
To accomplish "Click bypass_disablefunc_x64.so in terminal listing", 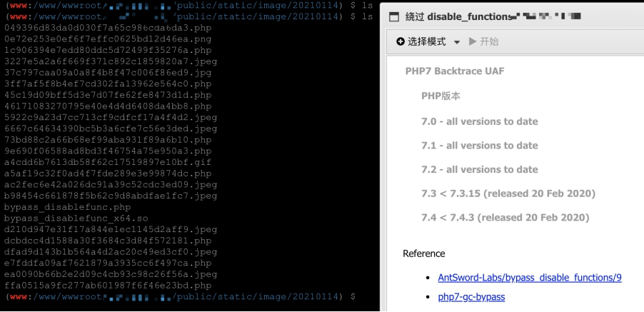I will click(x=76, y=218).
